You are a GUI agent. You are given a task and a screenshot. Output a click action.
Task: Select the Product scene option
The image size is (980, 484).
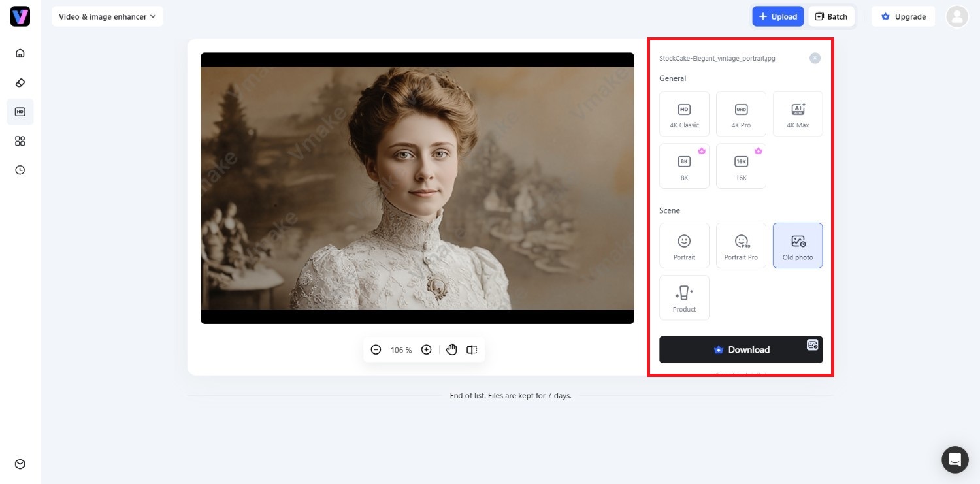tap(684, 298)
